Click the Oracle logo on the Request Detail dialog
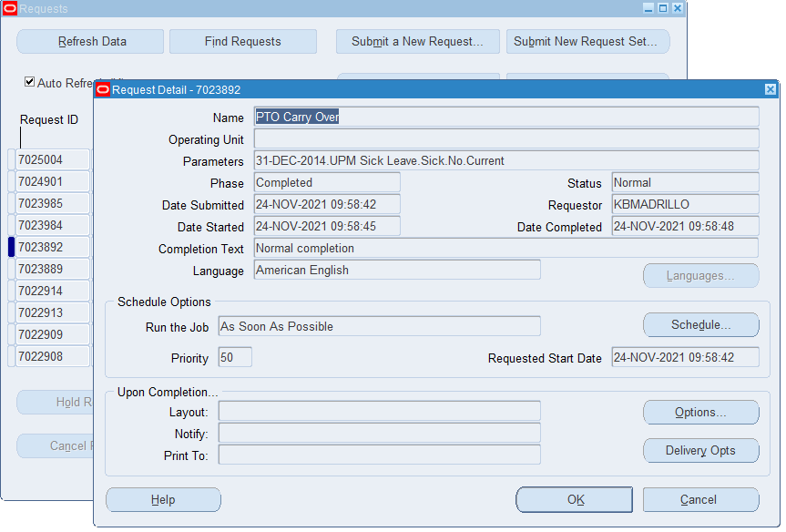 tap(103, 88)
